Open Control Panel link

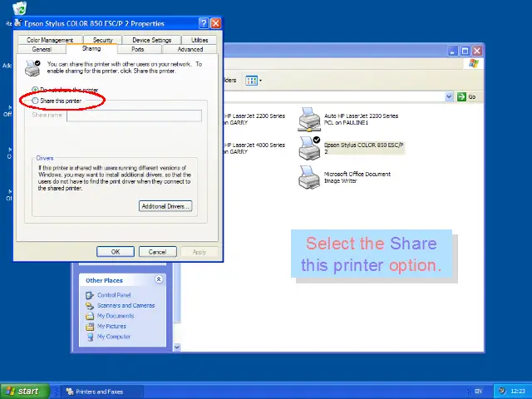pos(114,295)
